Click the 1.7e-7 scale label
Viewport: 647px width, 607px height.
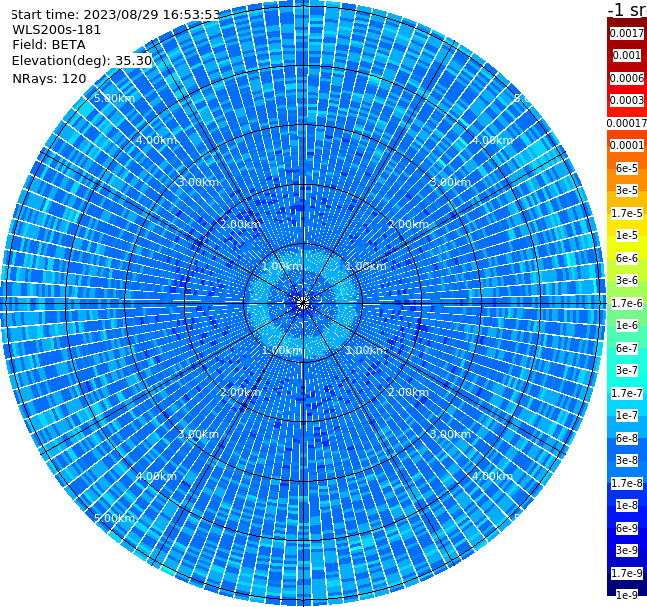tap(627, 393)
